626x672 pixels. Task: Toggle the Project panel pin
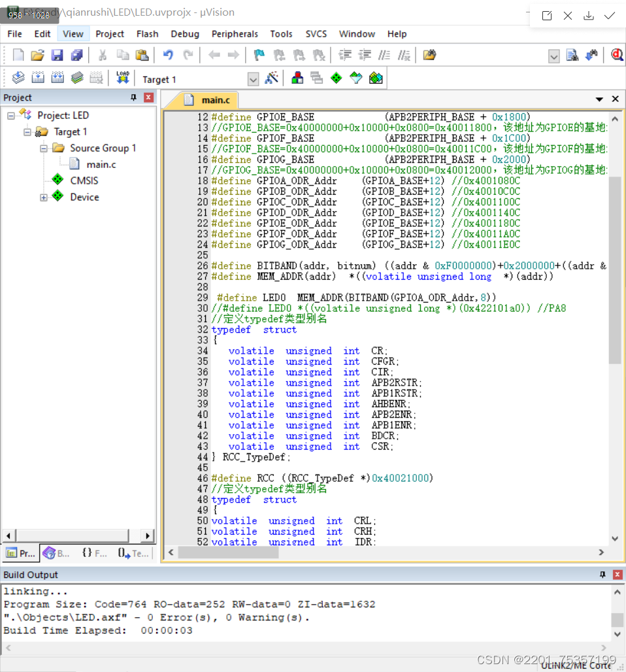[134, 97]
